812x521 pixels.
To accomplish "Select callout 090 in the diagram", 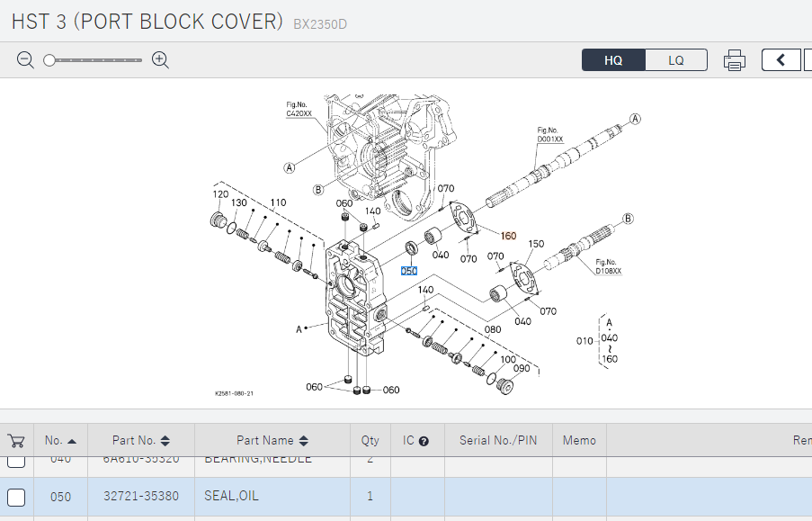I will pyautogui.click(x=522, y=368).
